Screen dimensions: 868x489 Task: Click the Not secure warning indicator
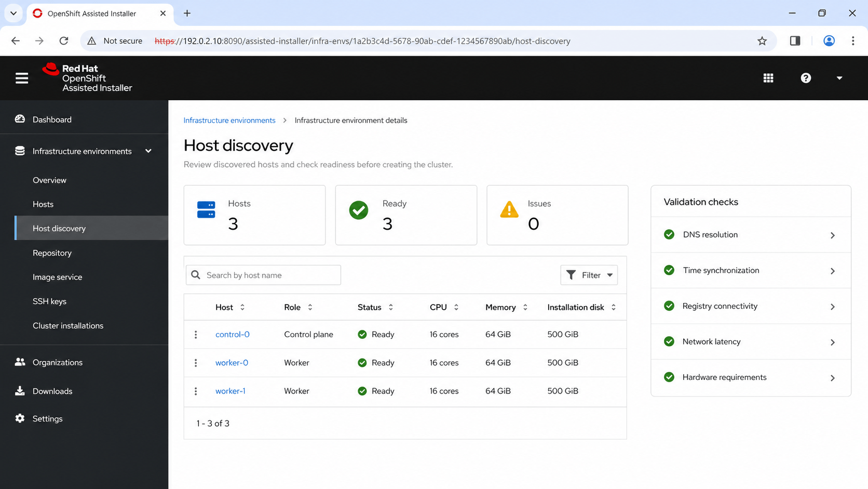(x=115, y=41)
